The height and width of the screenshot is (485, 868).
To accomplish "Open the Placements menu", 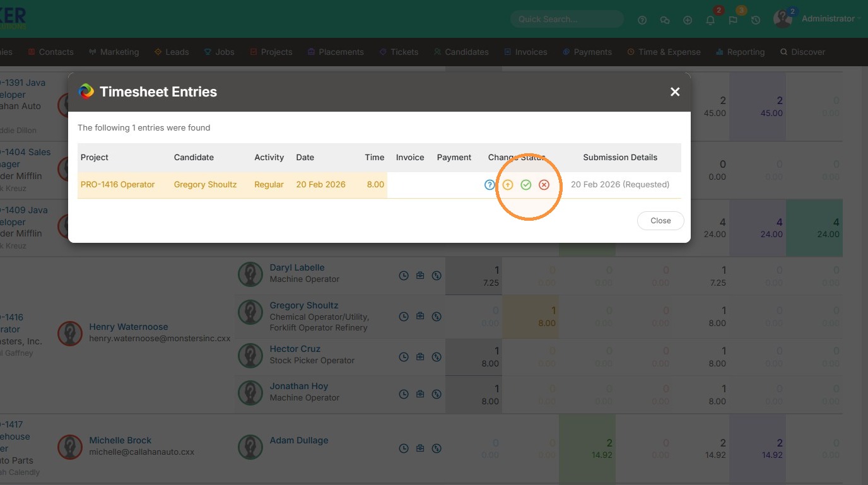I will 336,52.
